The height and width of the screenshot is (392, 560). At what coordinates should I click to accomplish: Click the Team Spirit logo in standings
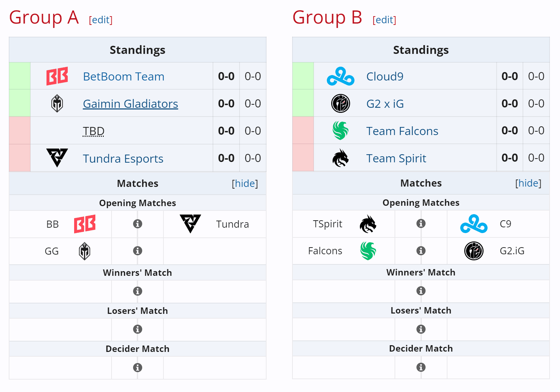(x=341, y=158)
